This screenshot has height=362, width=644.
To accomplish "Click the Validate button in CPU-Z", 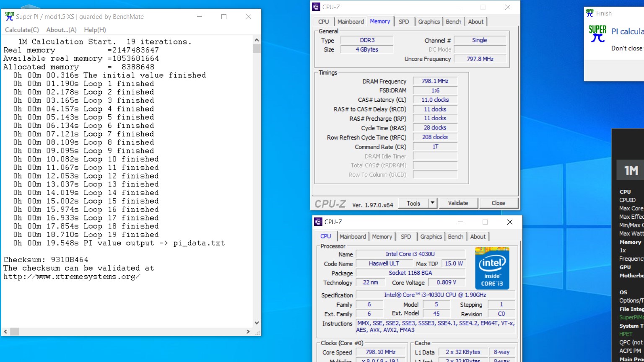I will pyautogui.click(x=458, y=203).
